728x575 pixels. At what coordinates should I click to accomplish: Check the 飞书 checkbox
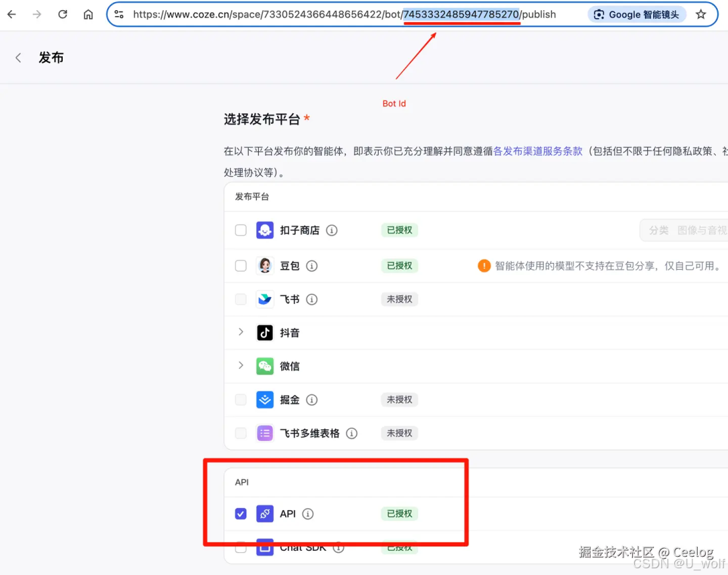(x=241, y=299)
